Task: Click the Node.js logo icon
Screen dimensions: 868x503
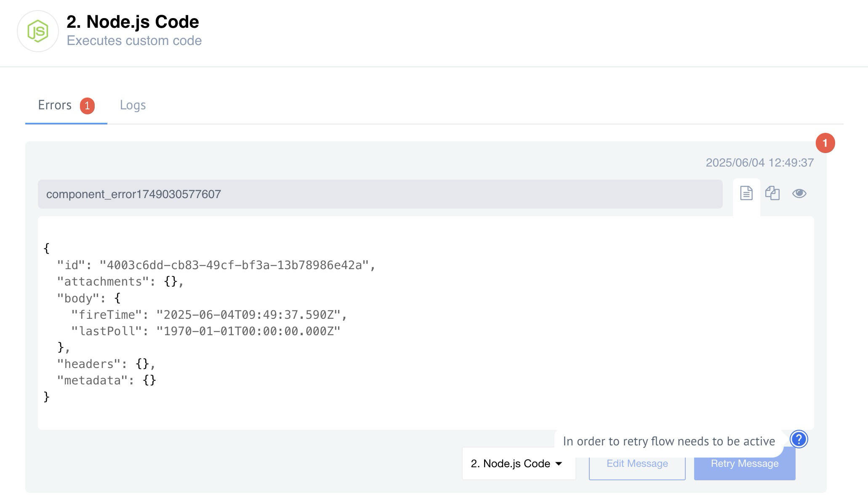Action: point(38,31)
